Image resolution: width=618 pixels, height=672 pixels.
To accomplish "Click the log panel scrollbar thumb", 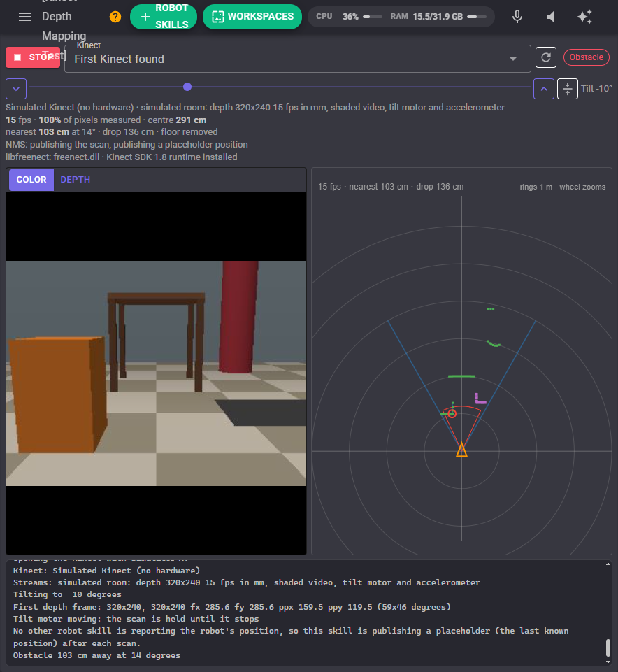I will click(x=608, y=648).
